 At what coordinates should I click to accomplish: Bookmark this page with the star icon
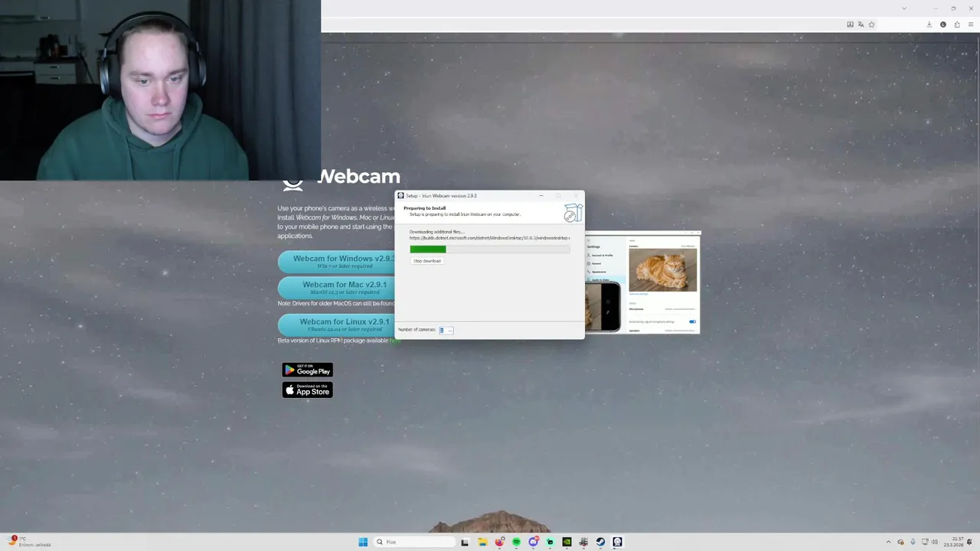coord(871,24)
